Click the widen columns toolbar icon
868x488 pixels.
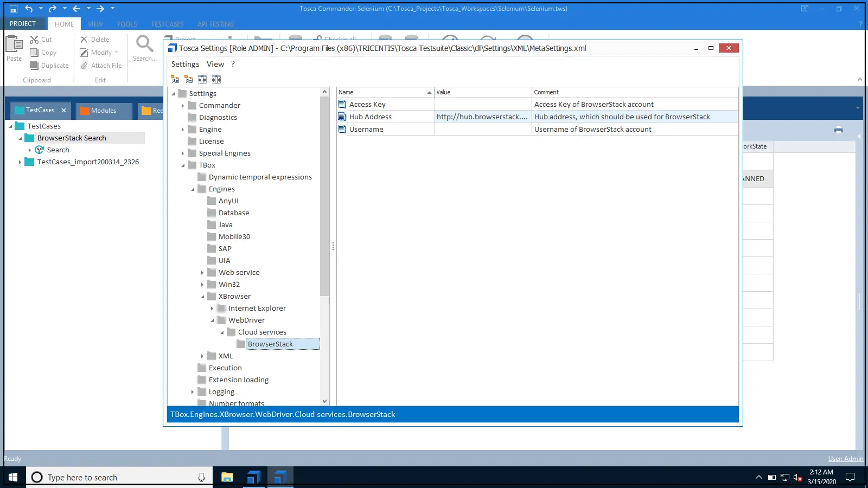pyautogui.click(x=202, y=80)
